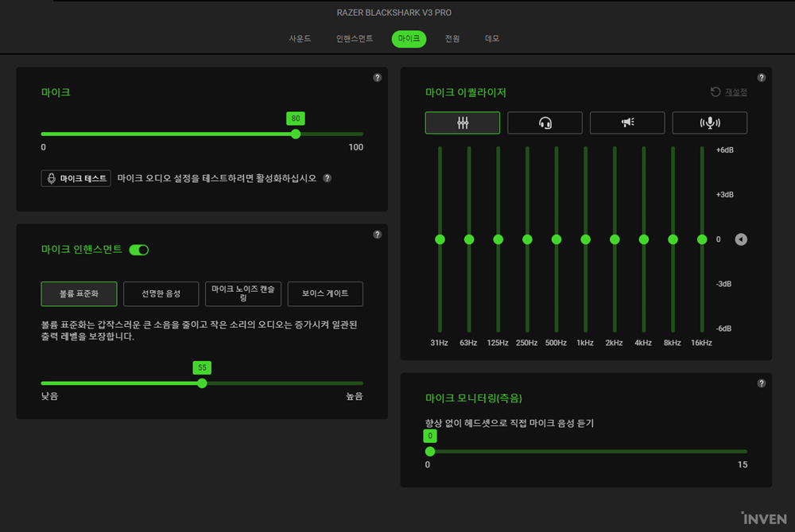Click the mic monitoring slider handle at 0
The width and height of the screenshot is (795, 532).
[x=430, y=452]
